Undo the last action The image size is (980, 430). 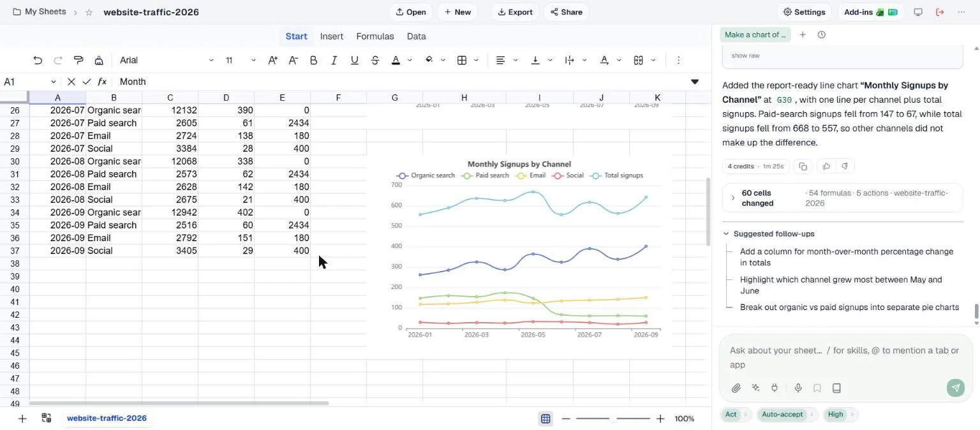[x=38, y=60]
